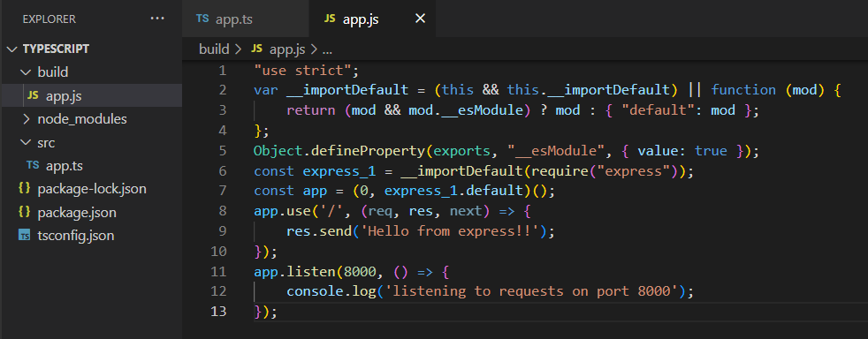Click the "express" string in require
Image resolution: width=868 pixels, height=339 pixels.
coord(633,171)
